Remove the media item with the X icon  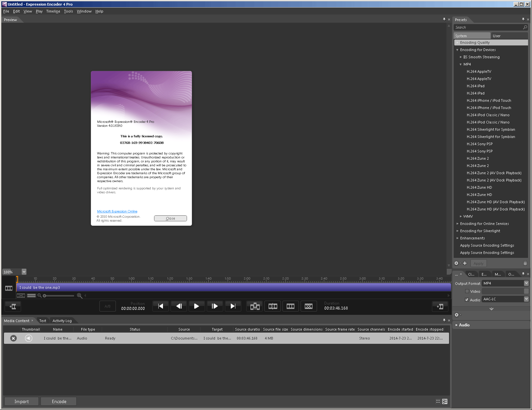pyautogui.click(x=13, y=338)
